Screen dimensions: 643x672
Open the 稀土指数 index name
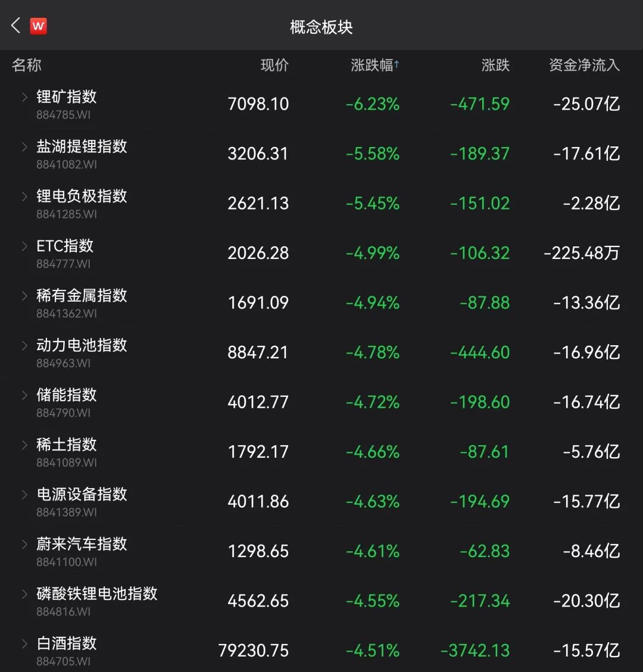(67, 445)
